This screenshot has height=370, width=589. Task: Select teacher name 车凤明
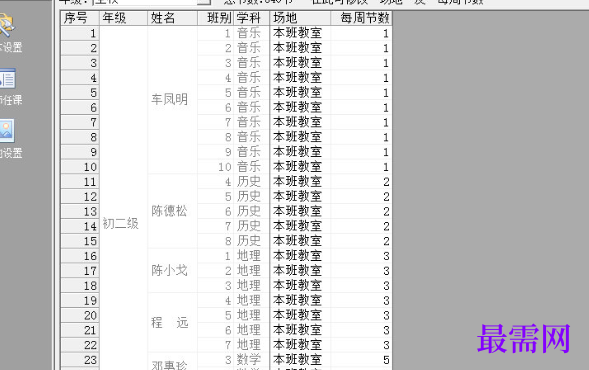[172, 100]
